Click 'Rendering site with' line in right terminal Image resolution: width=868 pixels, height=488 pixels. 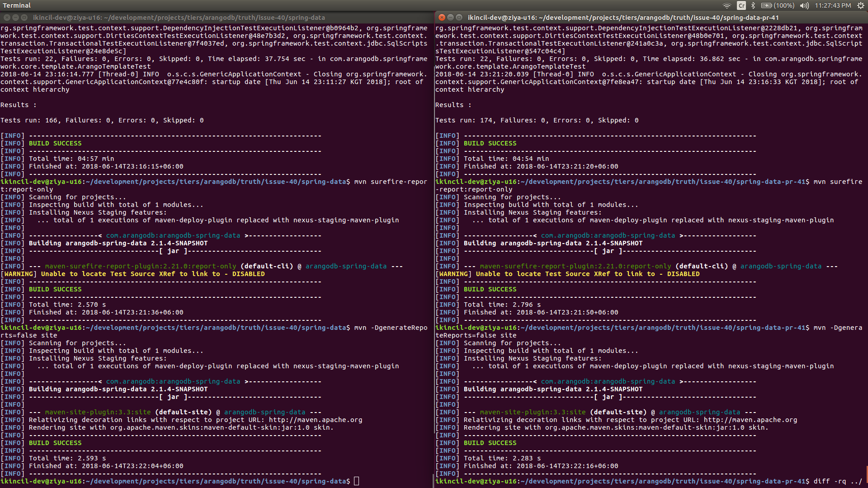[x=616, y=427]
